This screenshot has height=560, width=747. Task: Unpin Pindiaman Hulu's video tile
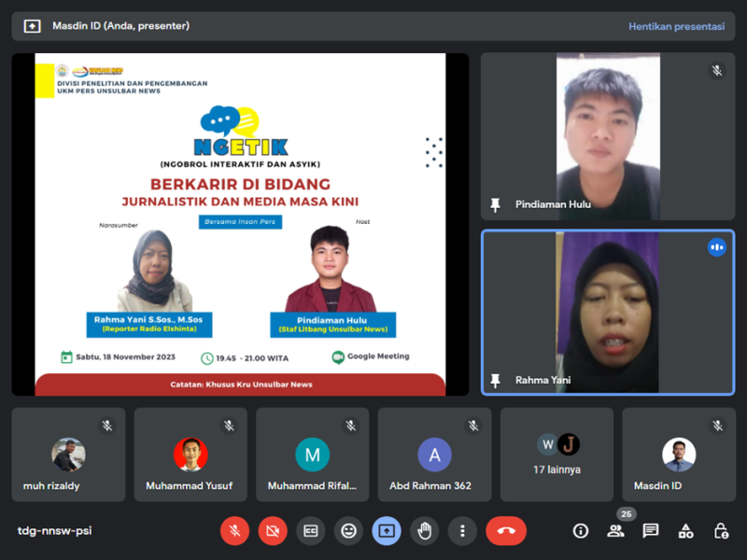(496, 204)
